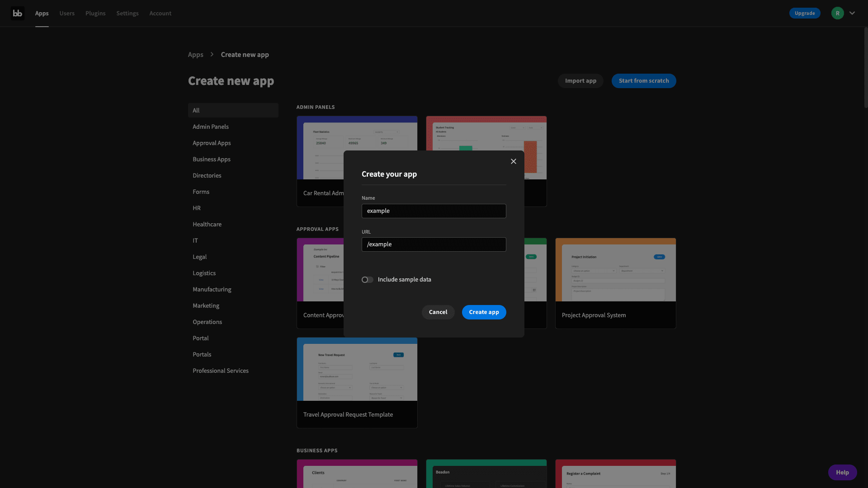Click the Name input field in dialog
Viewport: 868px width, 488px height.
coord(434,211)
